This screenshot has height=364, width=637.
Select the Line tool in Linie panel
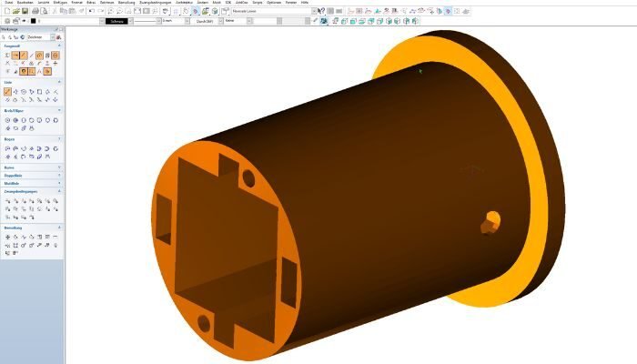[7, 92]
